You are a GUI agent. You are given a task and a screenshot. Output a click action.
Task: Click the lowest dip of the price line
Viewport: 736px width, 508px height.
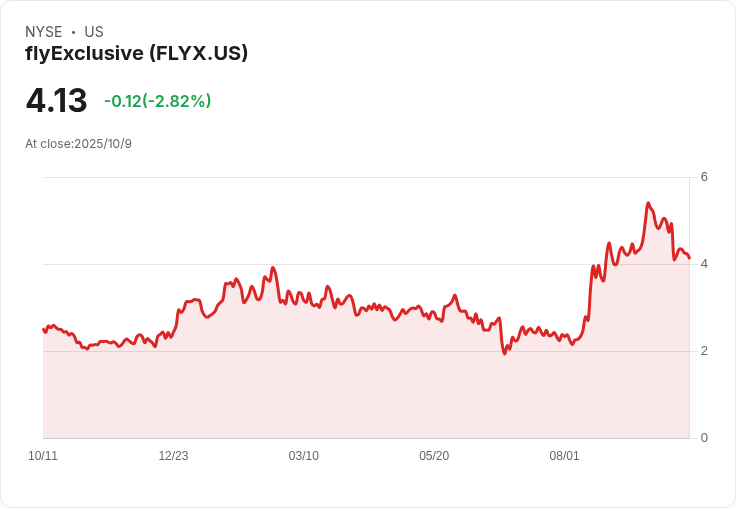pyautogui.click(x=505, y=354)
